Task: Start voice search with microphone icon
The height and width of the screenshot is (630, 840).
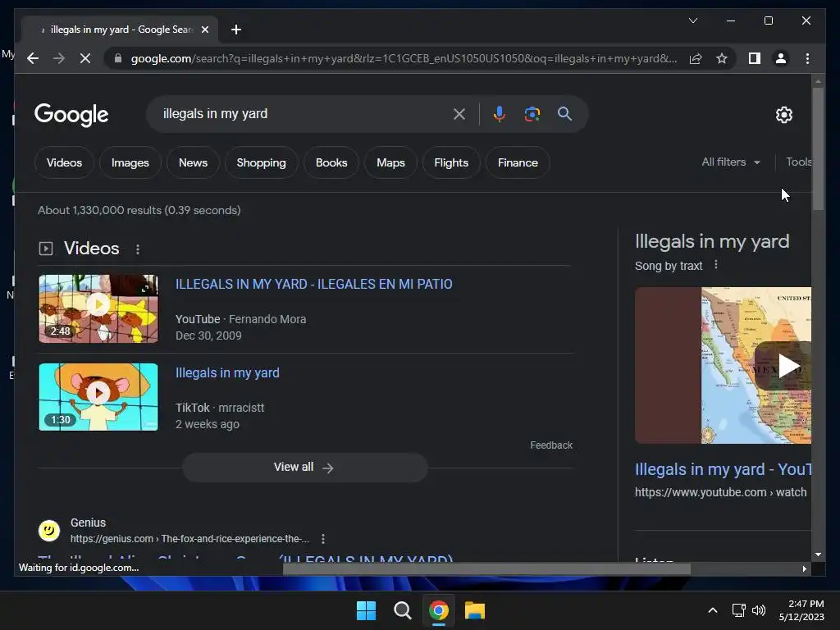Action: (x=500, y=113)
